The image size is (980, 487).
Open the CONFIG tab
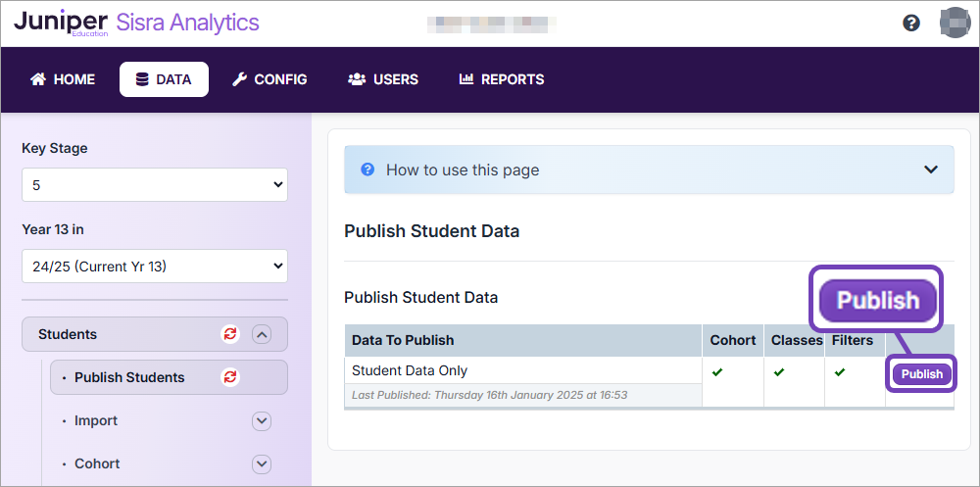(x=269, y=79)
